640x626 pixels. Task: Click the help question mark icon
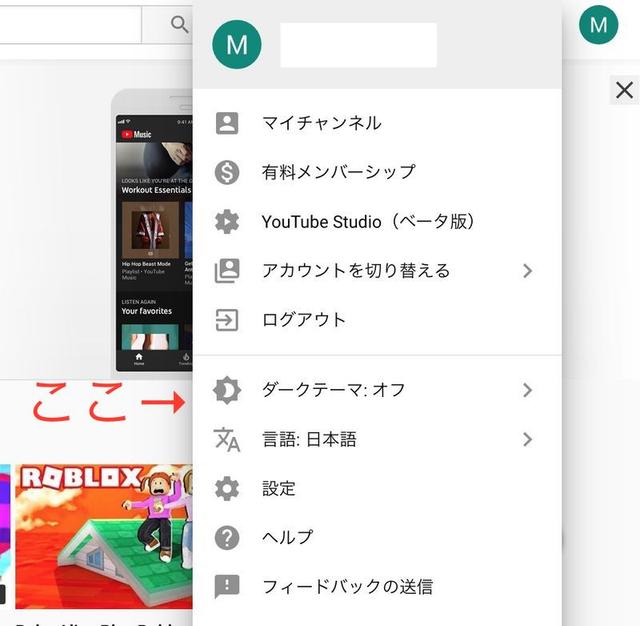point(227,538)
